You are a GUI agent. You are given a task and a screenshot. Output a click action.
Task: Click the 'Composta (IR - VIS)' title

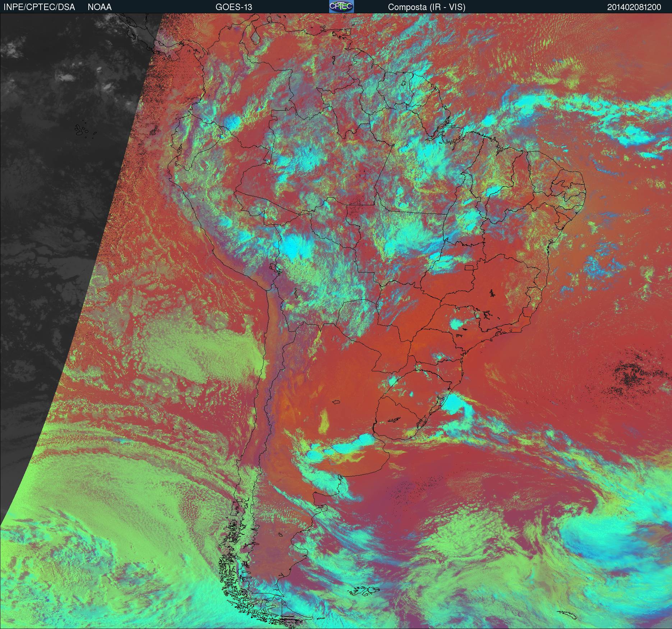(x=427, y=7)
